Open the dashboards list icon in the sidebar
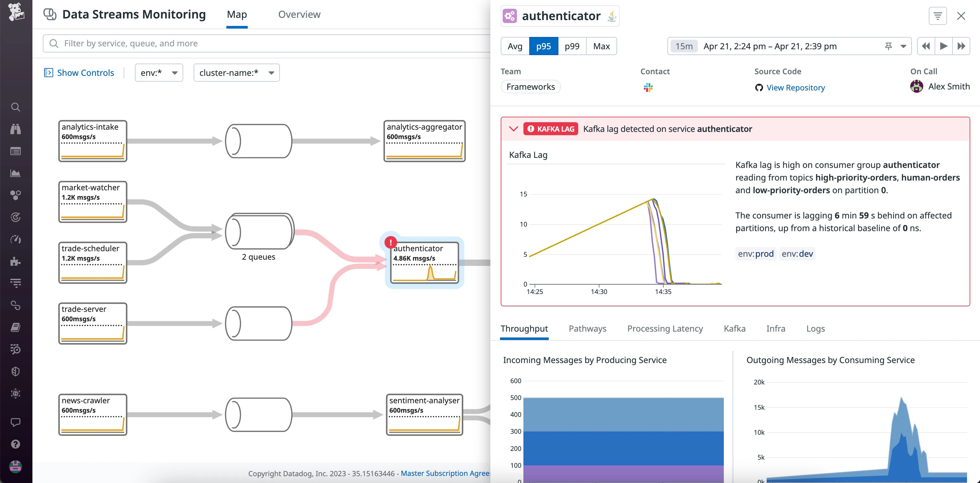 point(16,151)
